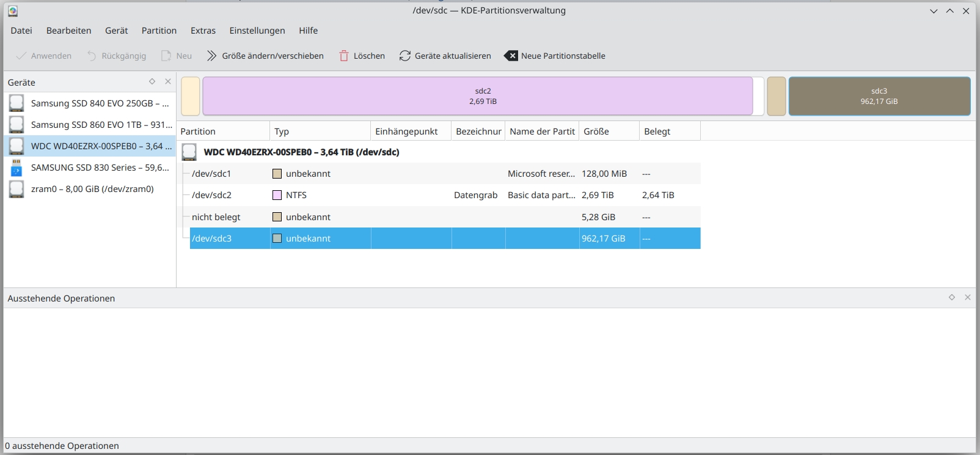Click the unallocated tan block before sdc3

pyautogui.click(x=777, y=96)
